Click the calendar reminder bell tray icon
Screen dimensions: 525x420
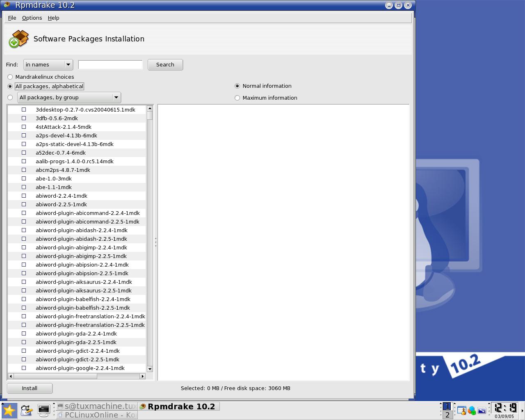click(461, 410)
